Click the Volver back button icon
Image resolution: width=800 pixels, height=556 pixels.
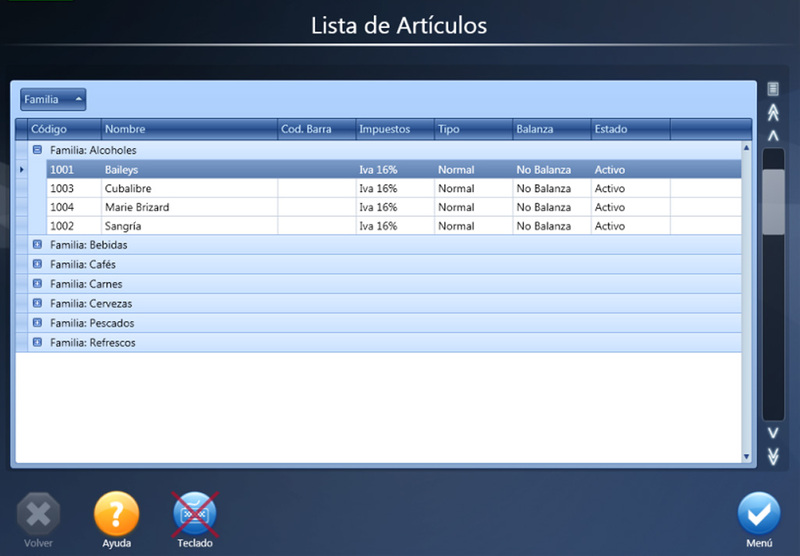point(38,514)
